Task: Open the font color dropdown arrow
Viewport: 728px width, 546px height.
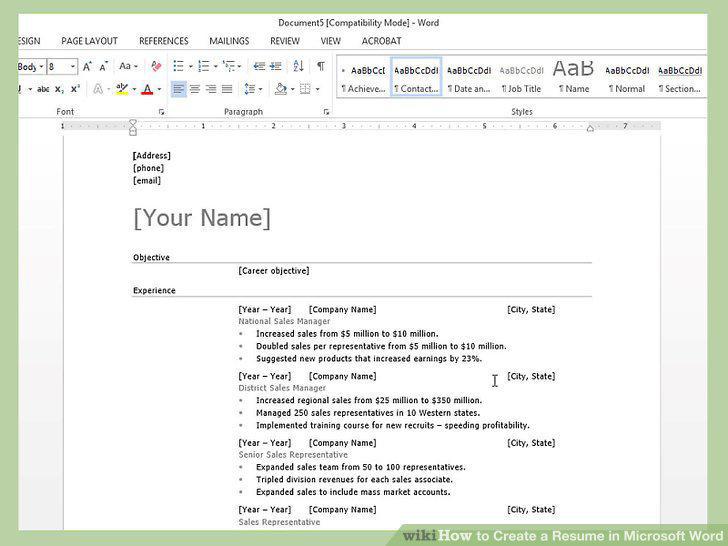Action: 159,89
